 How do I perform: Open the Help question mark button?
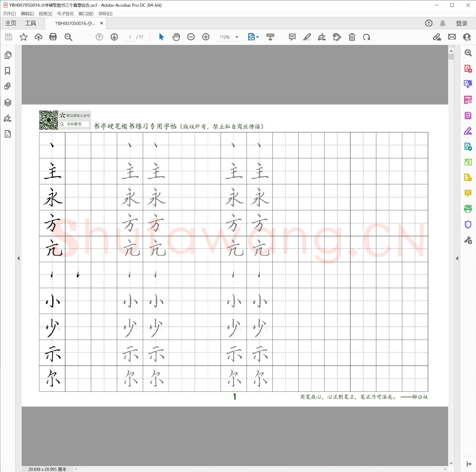click(x=429, y=23)
